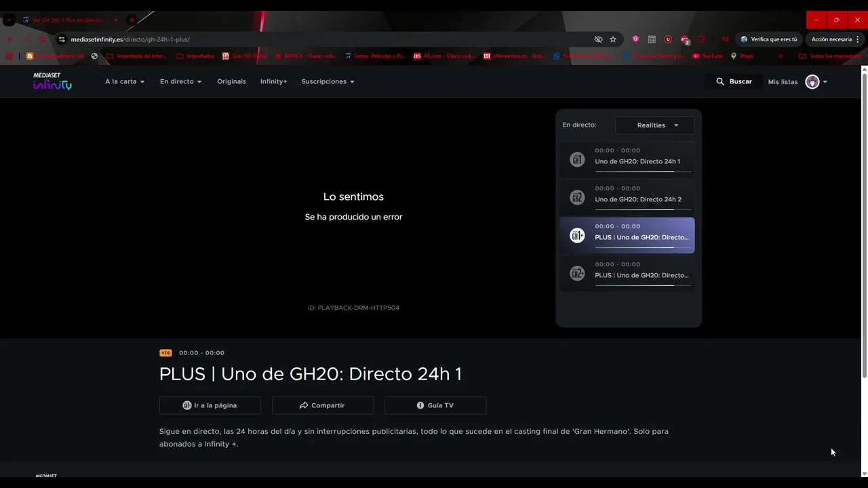Image resolution: width=868 pixels, height=488 pixels.
Task: Open the YouTube bookmark
Action: (708, 56)
